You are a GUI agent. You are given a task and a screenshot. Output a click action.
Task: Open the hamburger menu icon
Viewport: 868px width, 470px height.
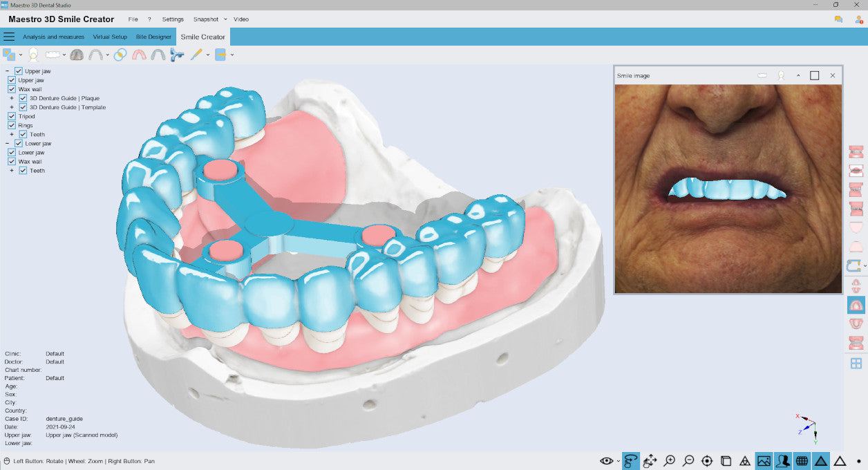point(9,37)
